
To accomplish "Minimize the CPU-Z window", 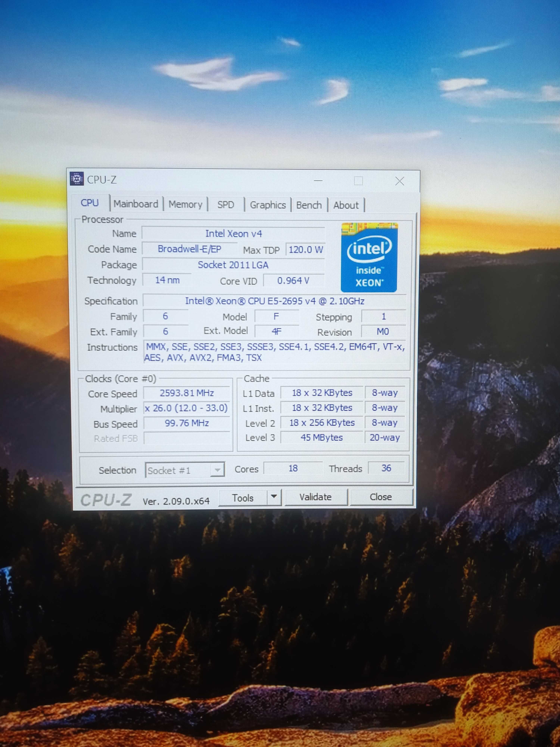I will click(318, 181).
